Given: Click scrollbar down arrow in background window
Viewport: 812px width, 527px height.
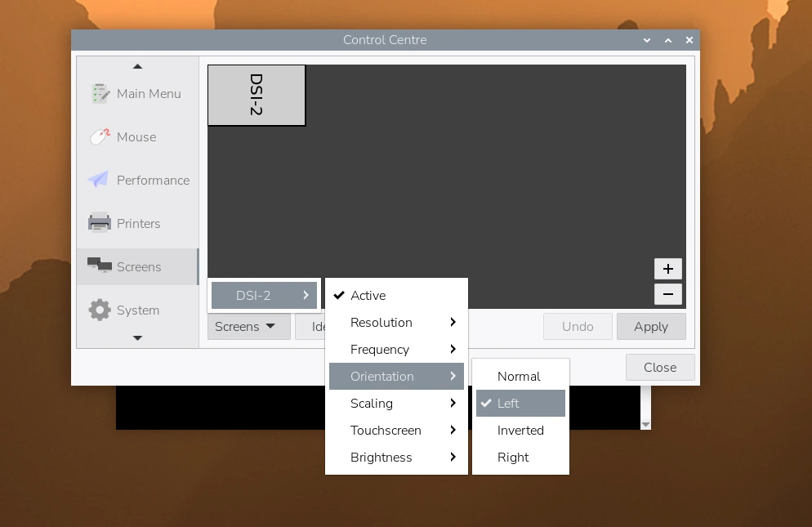Looking at the screenshot, I should pyautogui.click(x=645, y=424).
